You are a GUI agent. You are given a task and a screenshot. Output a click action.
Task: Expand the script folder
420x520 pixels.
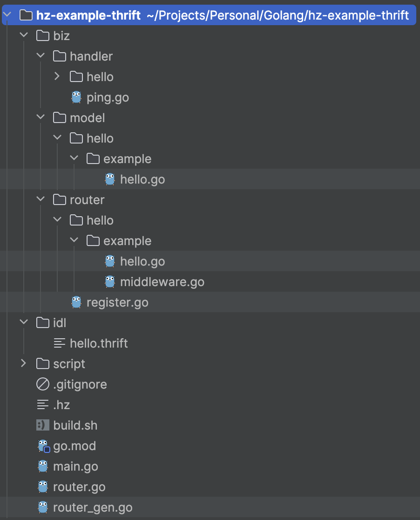(x=24, y=364)
